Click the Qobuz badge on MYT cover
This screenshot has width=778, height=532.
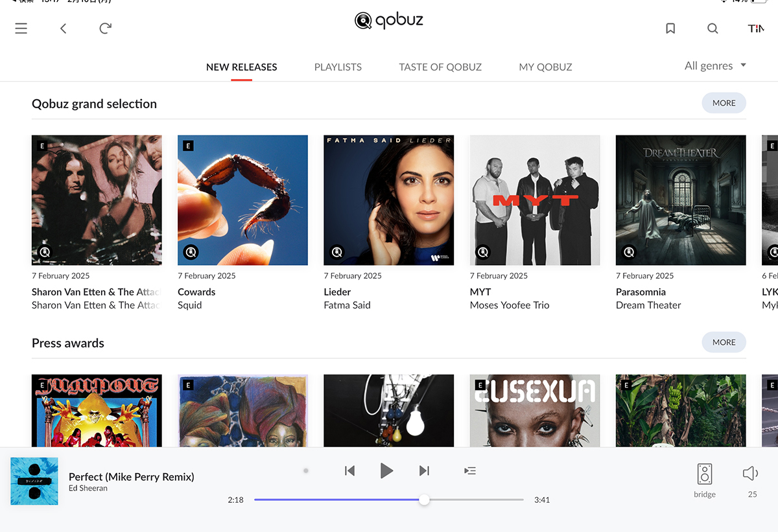coord(482,252)
